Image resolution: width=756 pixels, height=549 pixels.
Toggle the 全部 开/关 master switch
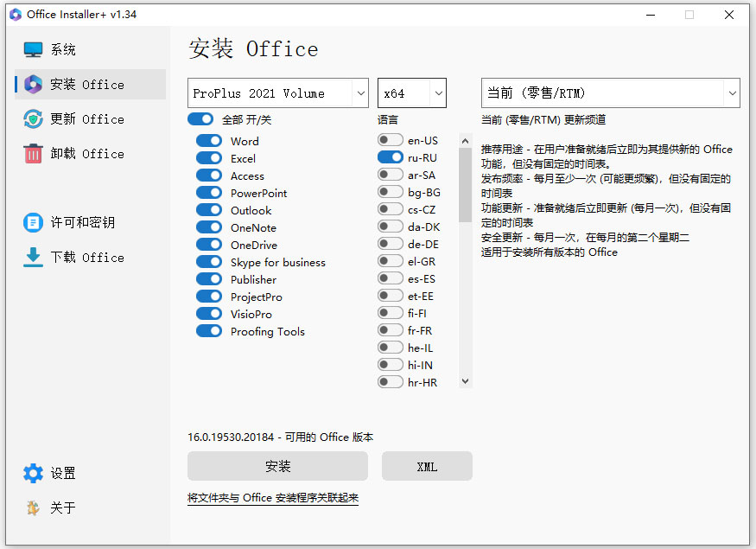tap(200, 118)
